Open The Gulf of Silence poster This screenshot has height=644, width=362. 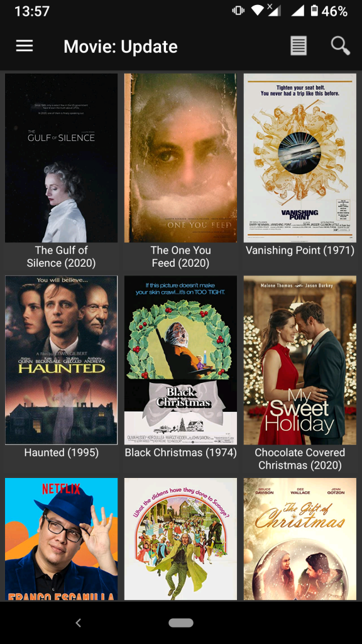click(61, 158)
